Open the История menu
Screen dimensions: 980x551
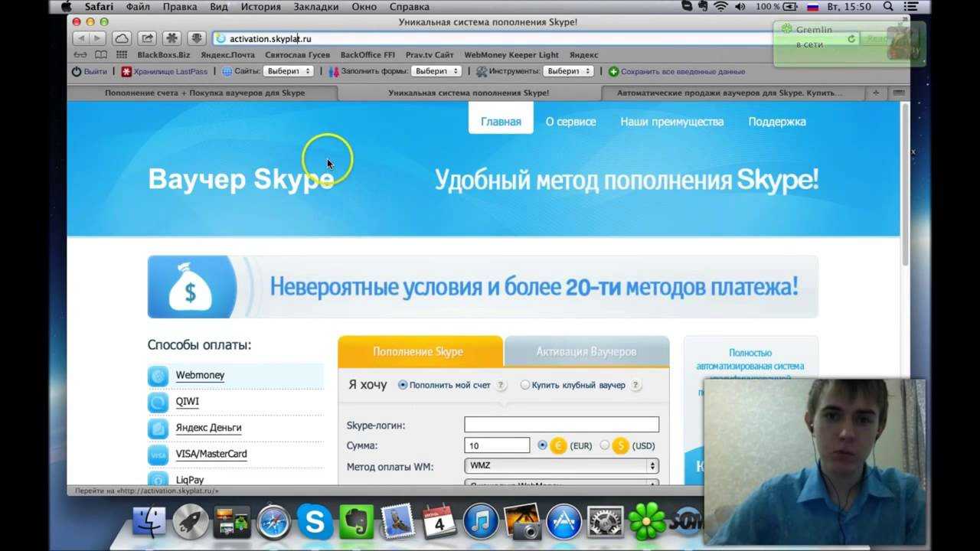point(261,7)
